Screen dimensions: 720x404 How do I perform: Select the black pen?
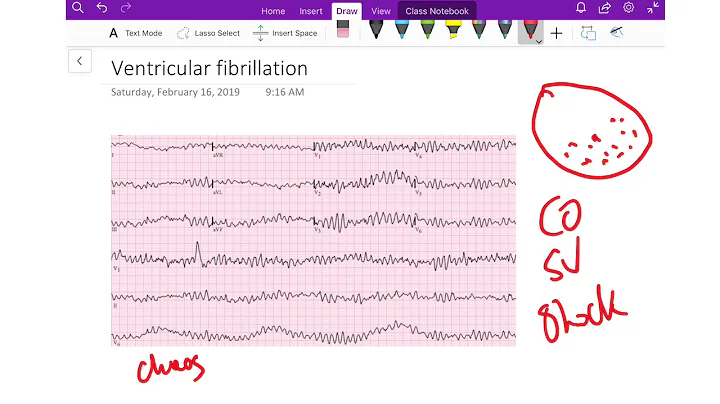pyautogui.click(x=376, y=29)
